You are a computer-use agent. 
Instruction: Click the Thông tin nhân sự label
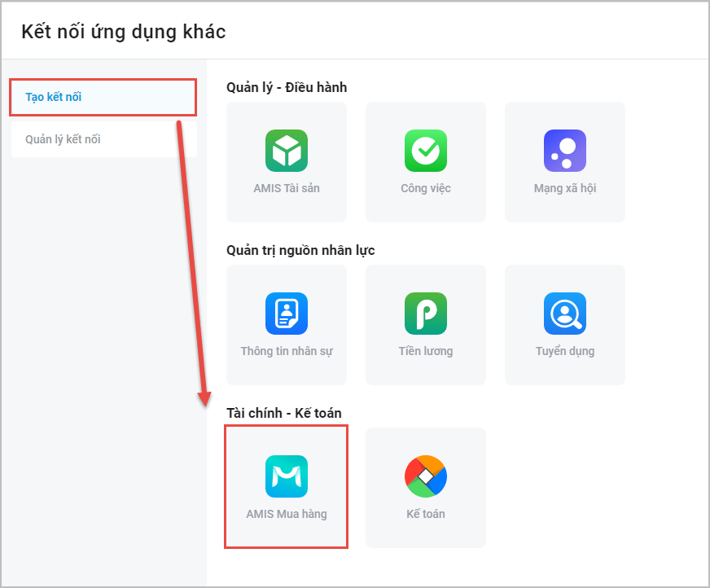coord(286,351)
